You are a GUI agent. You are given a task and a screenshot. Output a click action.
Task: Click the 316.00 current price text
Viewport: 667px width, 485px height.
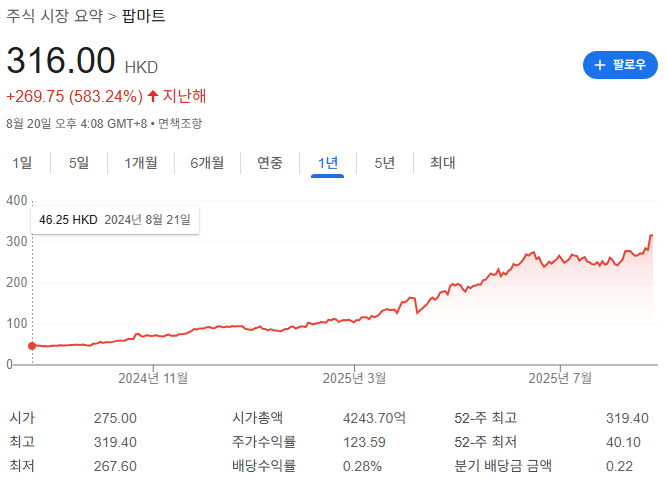61,60
